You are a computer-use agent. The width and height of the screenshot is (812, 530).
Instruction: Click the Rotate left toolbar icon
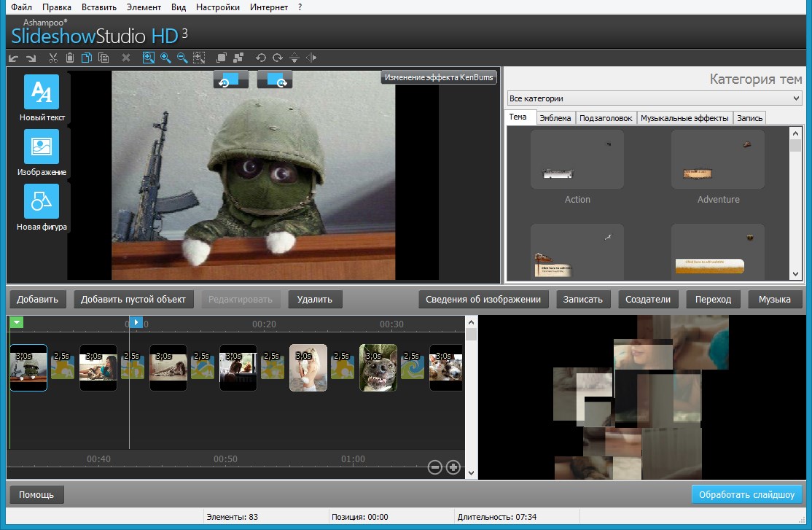(x=260, y=58)
